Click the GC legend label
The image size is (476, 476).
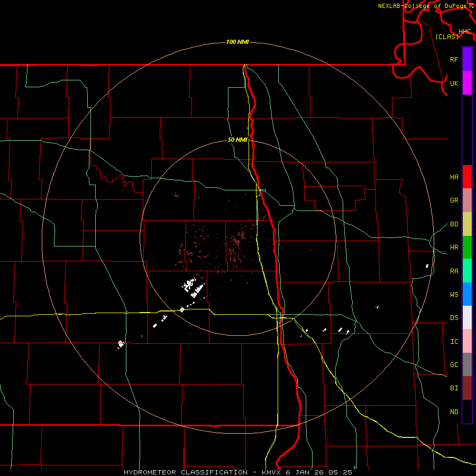(x=454, y=365)
